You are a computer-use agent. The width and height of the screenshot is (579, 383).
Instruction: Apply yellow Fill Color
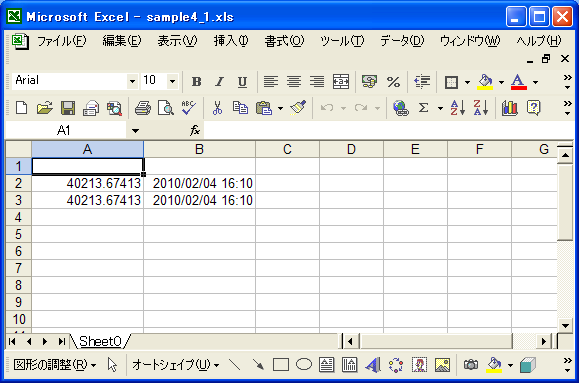pyautogui.click(x=485, y=82)
